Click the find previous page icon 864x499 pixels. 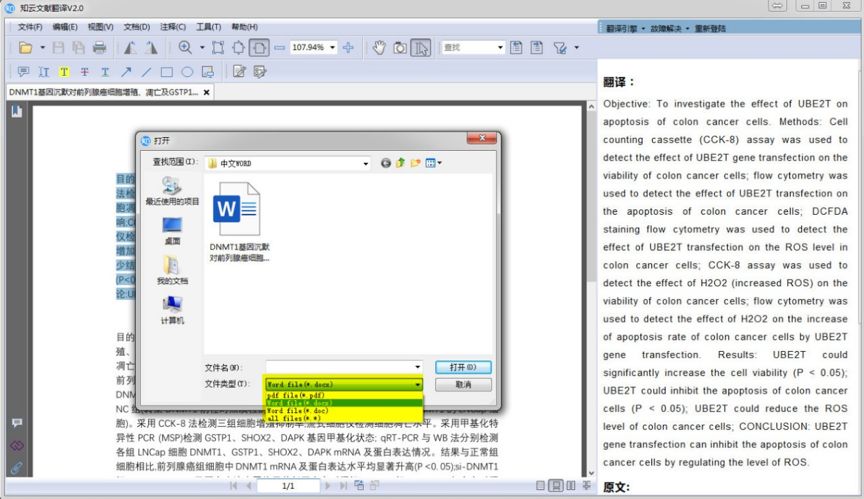coord(516,48)
